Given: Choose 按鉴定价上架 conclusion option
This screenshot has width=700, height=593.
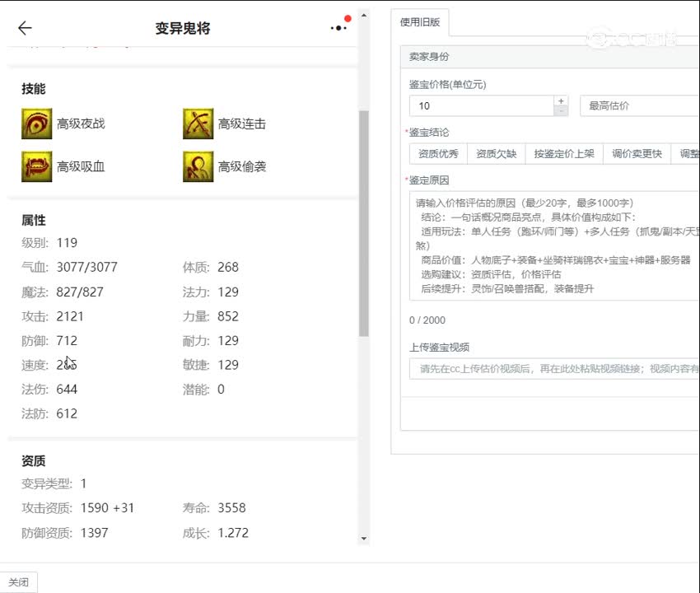Looking at the screenshot, I should (x=564, y=154).
